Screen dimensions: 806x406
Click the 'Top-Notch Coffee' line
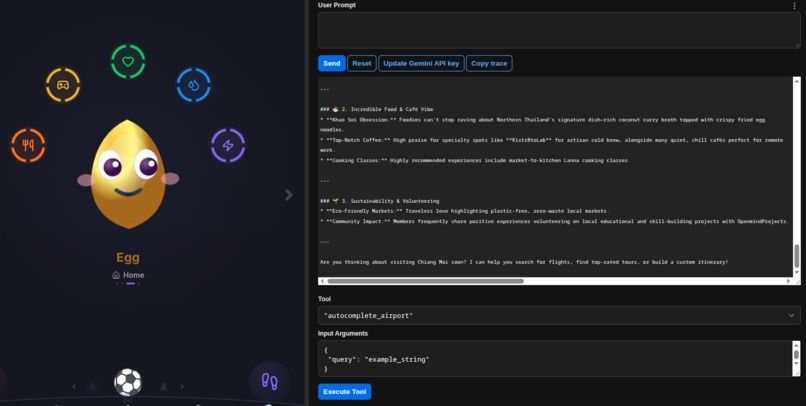[x=552, y=145]
